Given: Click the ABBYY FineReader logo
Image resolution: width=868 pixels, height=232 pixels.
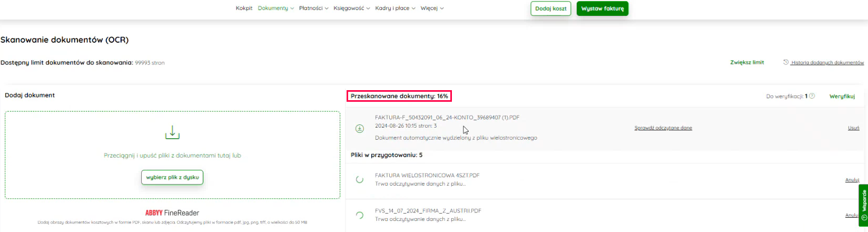Looking at the screenshot, I should coord(172,213).
